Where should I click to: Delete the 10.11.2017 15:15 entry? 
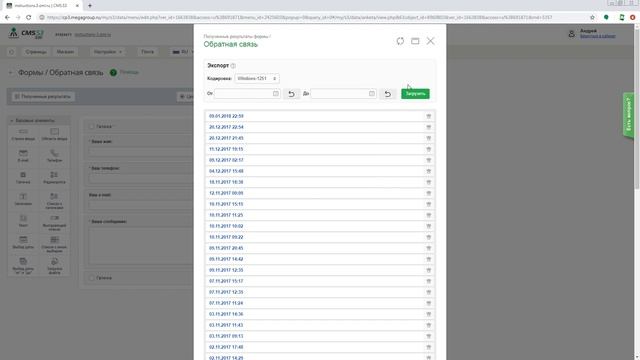point(429,204)
